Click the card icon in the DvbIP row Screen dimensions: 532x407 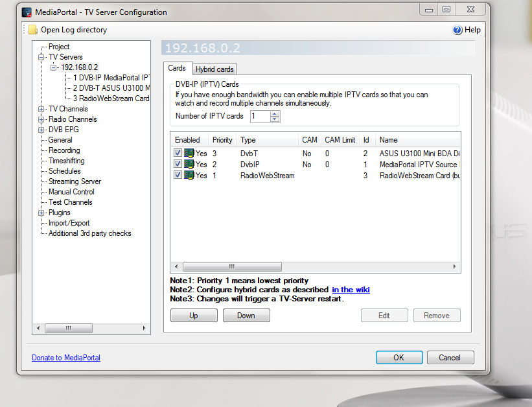point(189,165)
